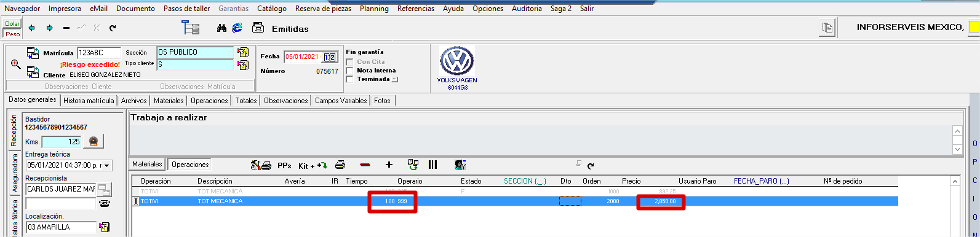Open the Internet Explorer browser icon
Viewport: 980px width, 237px height.
tap(237, 28)
